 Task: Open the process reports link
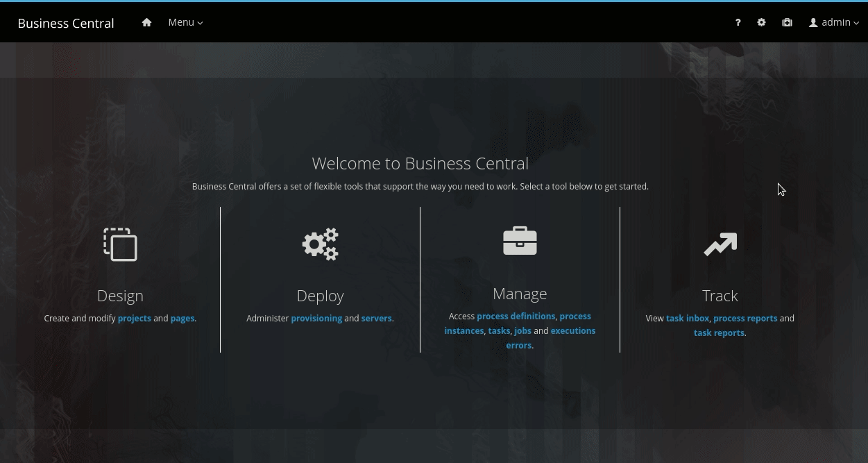click(745, 318)
